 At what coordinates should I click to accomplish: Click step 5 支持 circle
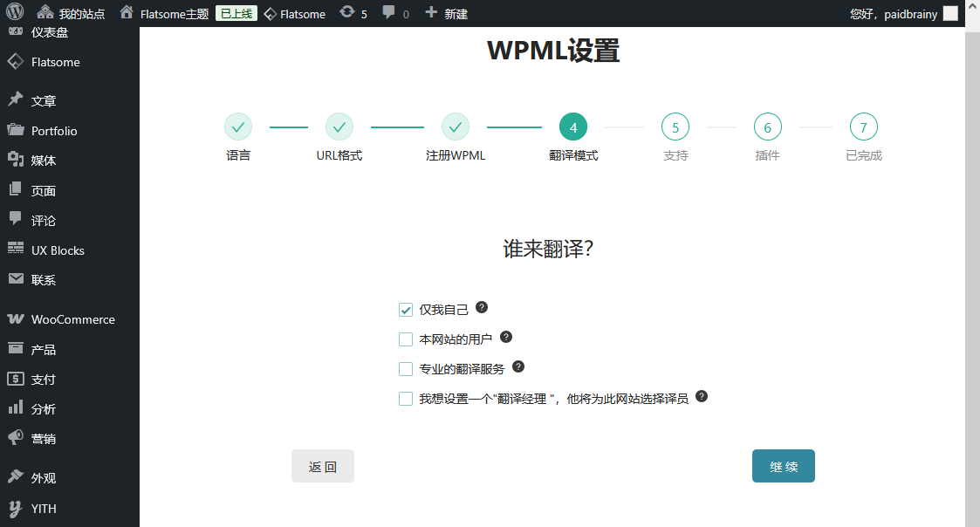pyautogui.click(x=675, y=127)
